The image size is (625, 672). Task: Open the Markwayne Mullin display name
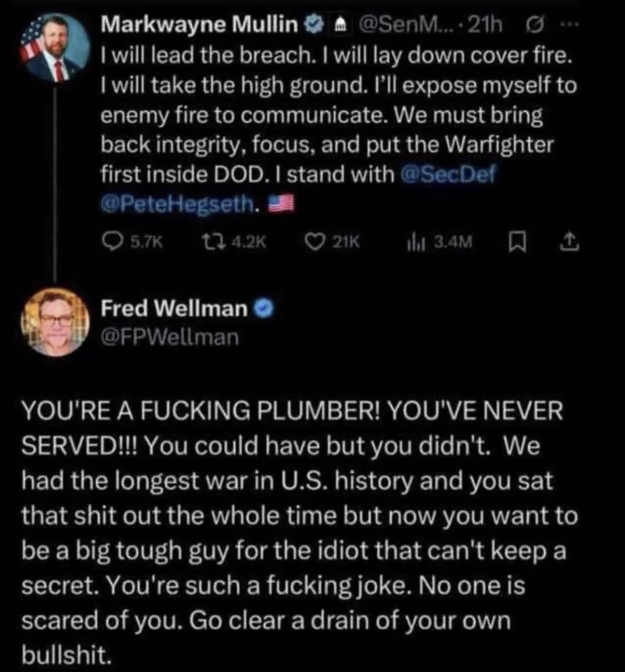click(199, 24)
